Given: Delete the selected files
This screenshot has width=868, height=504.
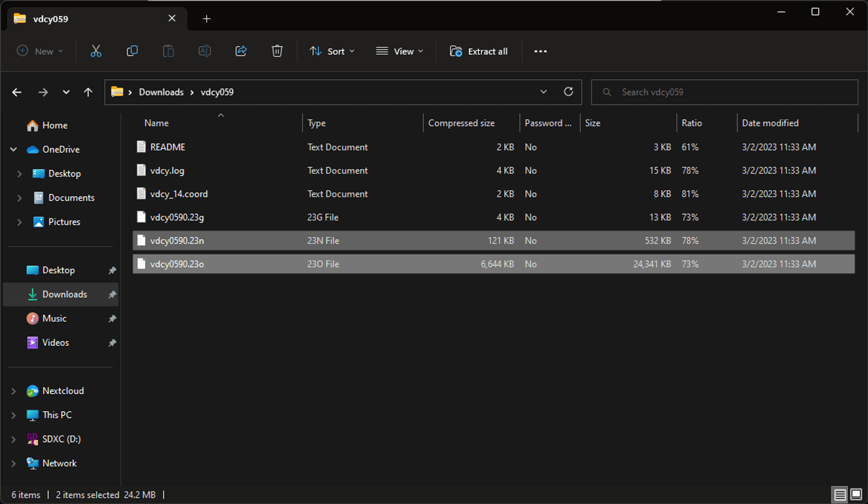Looking at the screenshot, I should [x=277, y=51].
